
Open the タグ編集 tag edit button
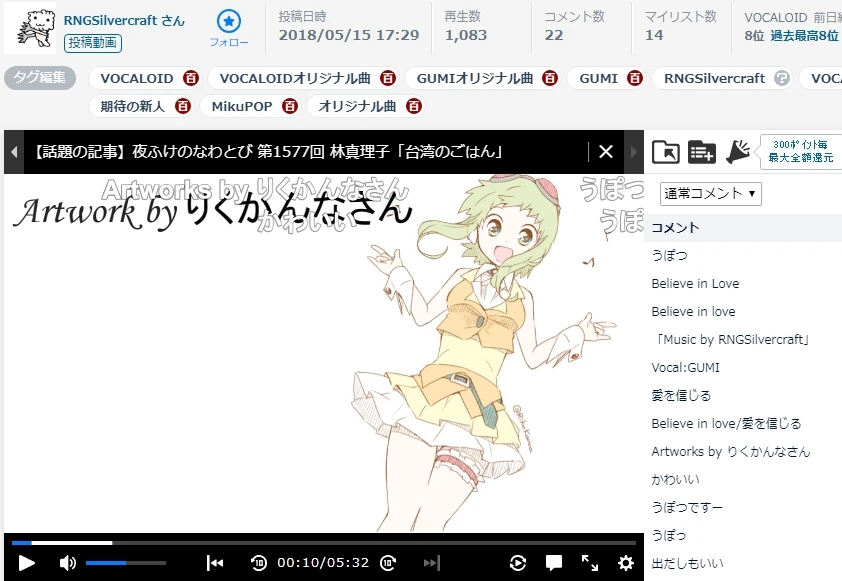click(x=40, y=77)
